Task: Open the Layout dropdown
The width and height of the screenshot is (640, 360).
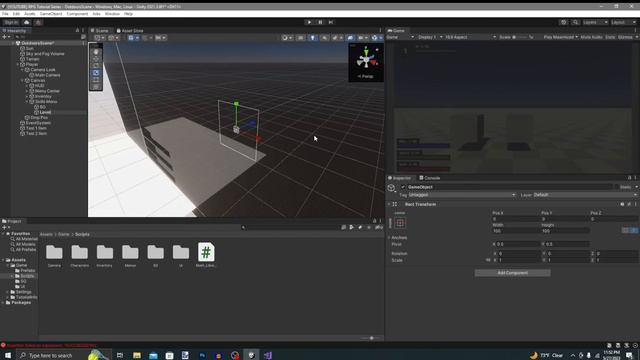Action: pyautogui.click(x=624, y=22)
